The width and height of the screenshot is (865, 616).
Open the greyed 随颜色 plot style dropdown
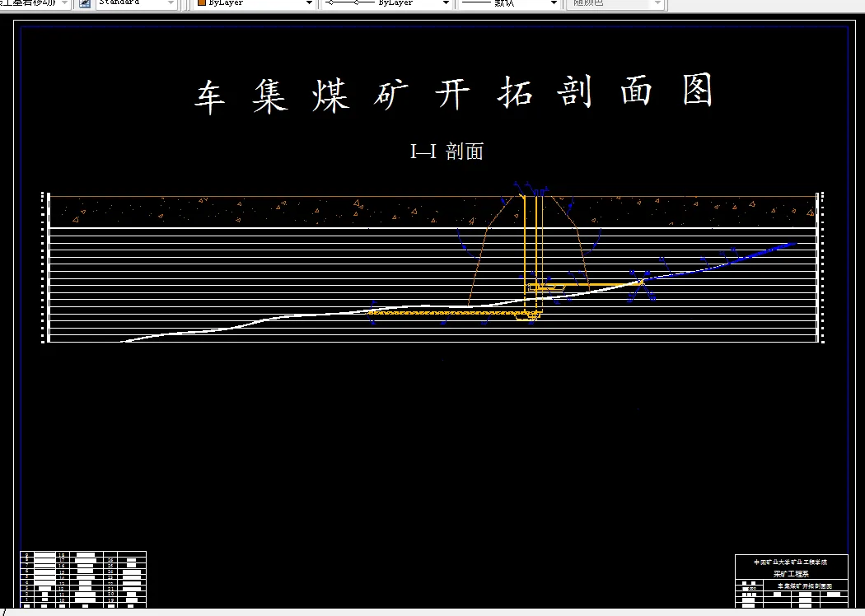pyautogui.click(x=657, y=3)
